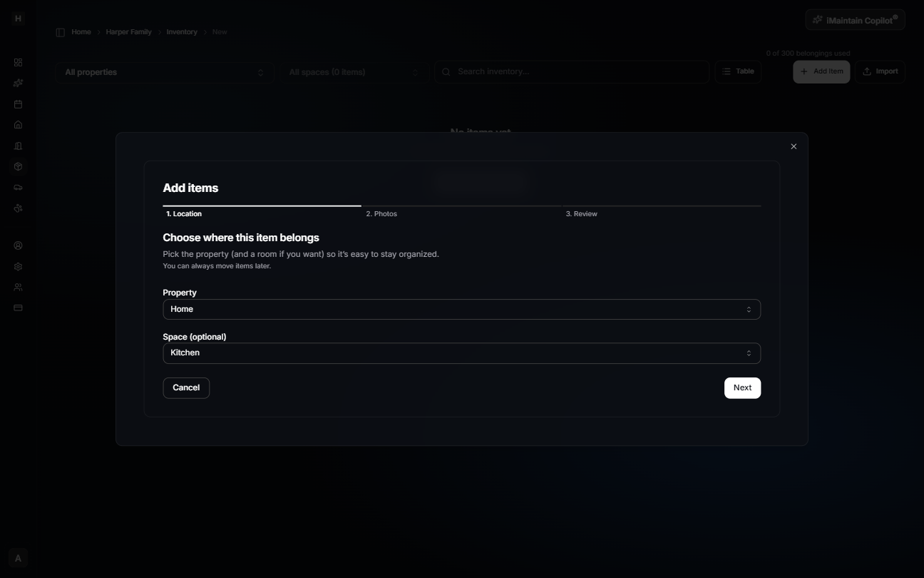Select the vehicles car icon in sidebar

coord(18,187)
